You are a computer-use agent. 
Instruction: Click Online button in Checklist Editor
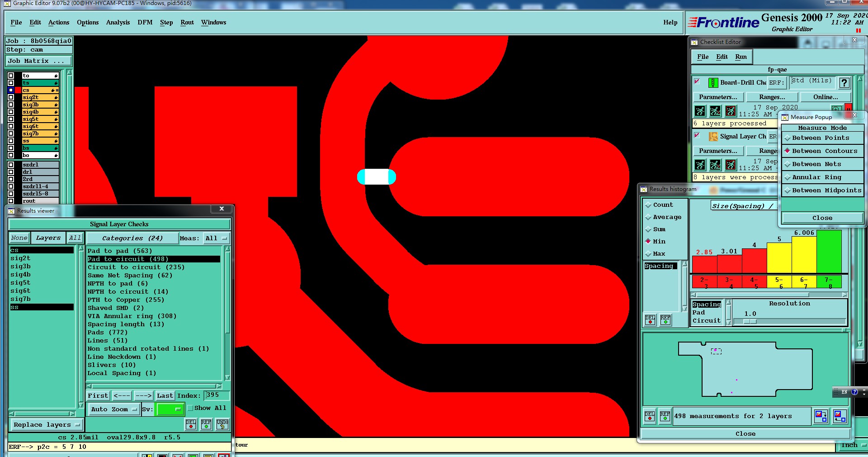click(826, 97)
